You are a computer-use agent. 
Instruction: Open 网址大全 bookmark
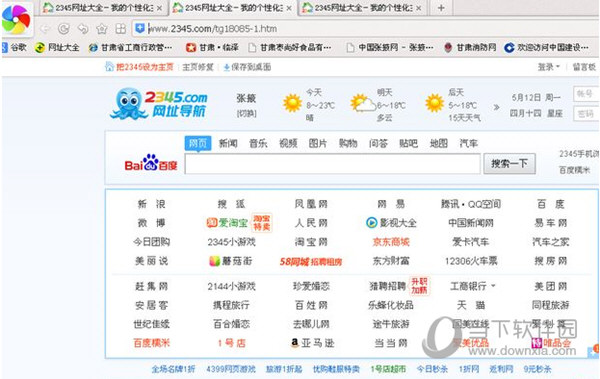click(x=57, y=47)
